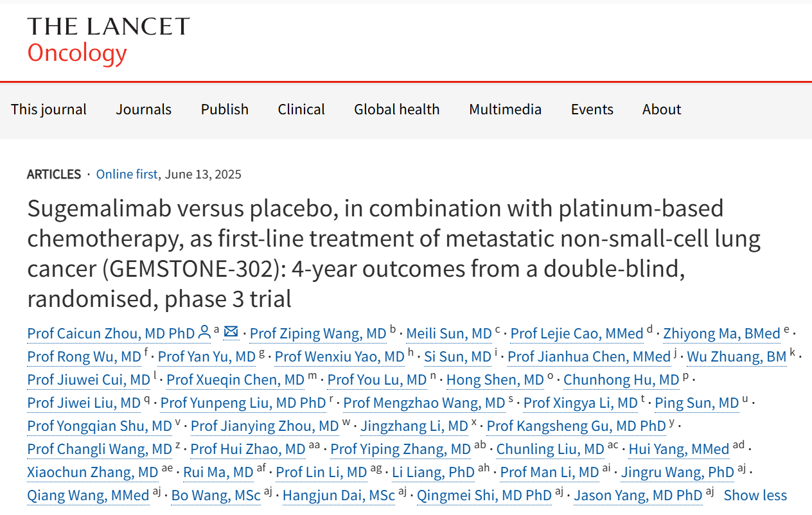
Task: View author Xiaochun Zhang, MD
Action: [93, 472]
